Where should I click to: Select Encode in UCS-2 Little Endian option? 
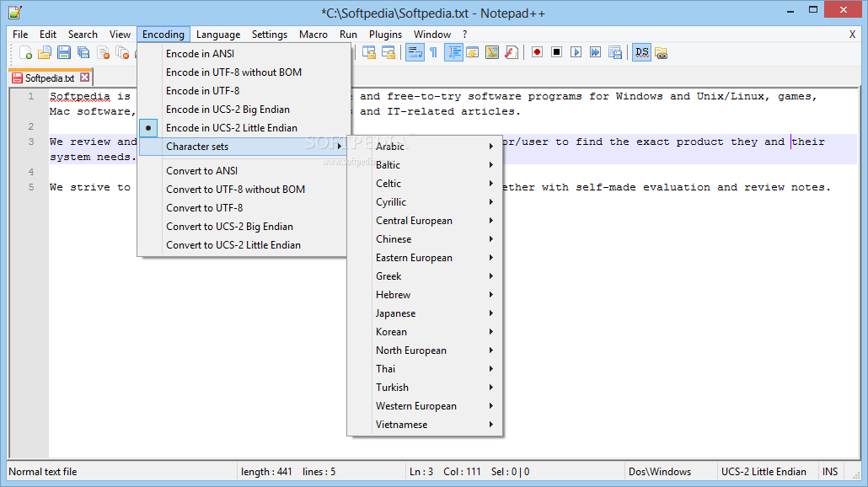(x=244, y=128)
